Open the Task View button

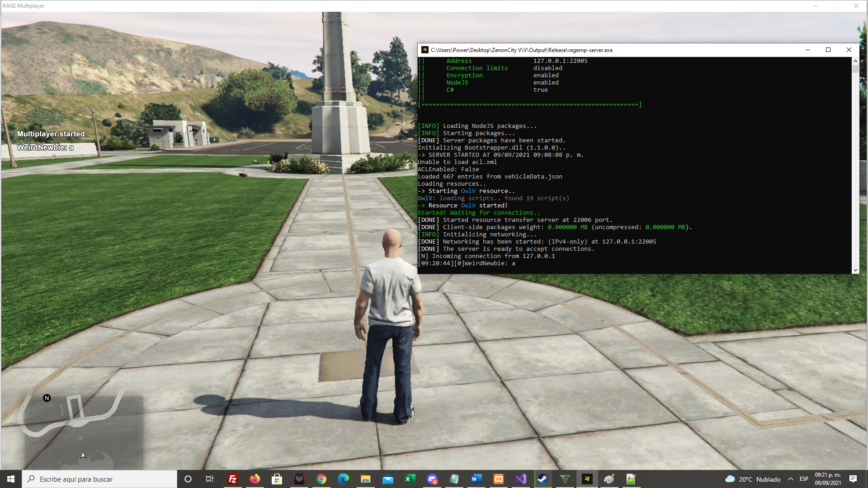click(x=209, y=479)
